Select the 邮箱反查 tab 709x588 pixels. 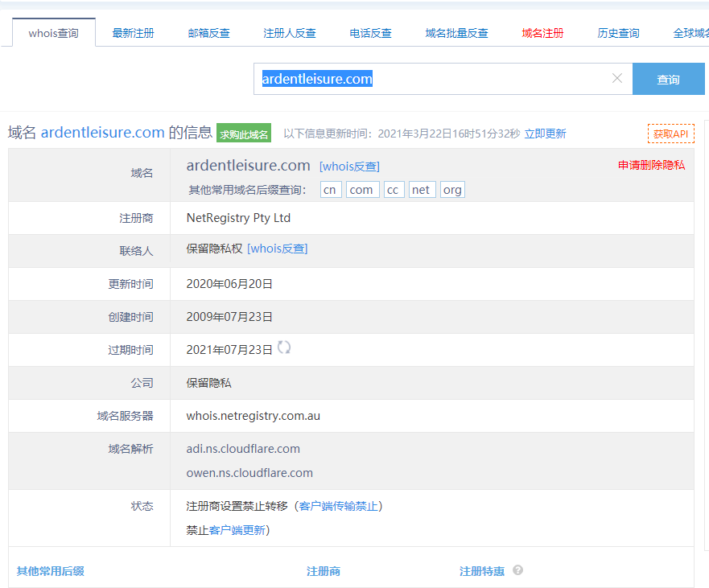tap(208, 33)
